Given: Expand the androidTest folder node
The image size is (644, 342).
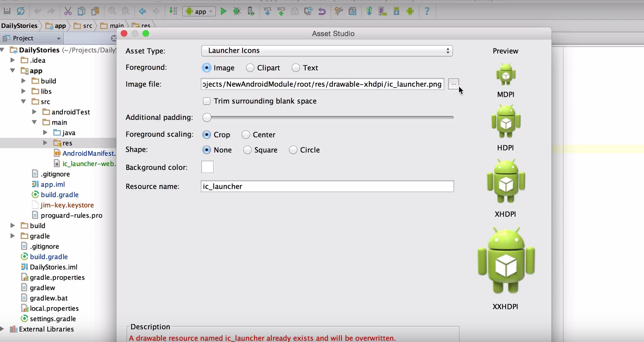Looking at the screenshot, I should point(34,112).
